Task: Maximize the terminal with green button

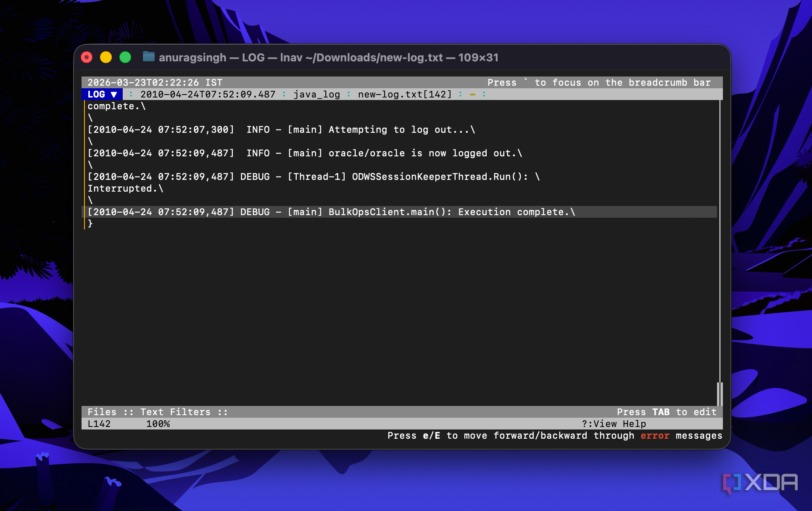Action: [x=125, y=57]
